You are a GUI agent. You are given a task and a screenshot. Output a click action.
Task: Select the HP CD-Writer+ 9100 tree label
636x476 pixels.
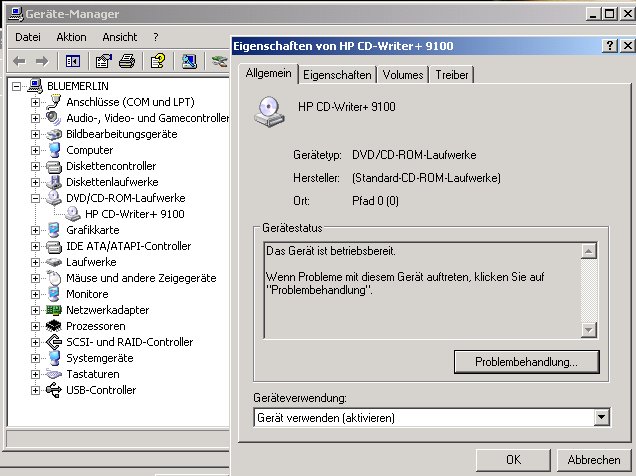(135, 214)
